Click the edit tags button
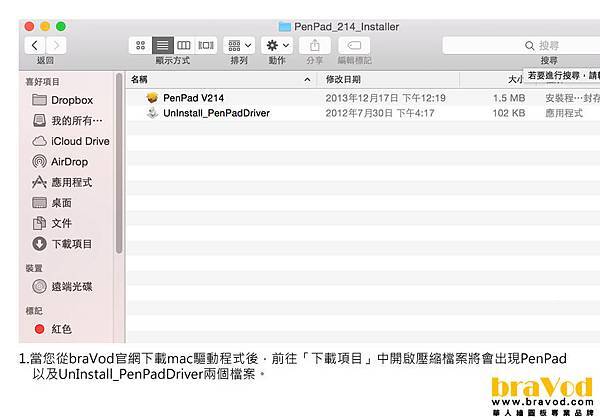The image size is (600, 420). 354,46
